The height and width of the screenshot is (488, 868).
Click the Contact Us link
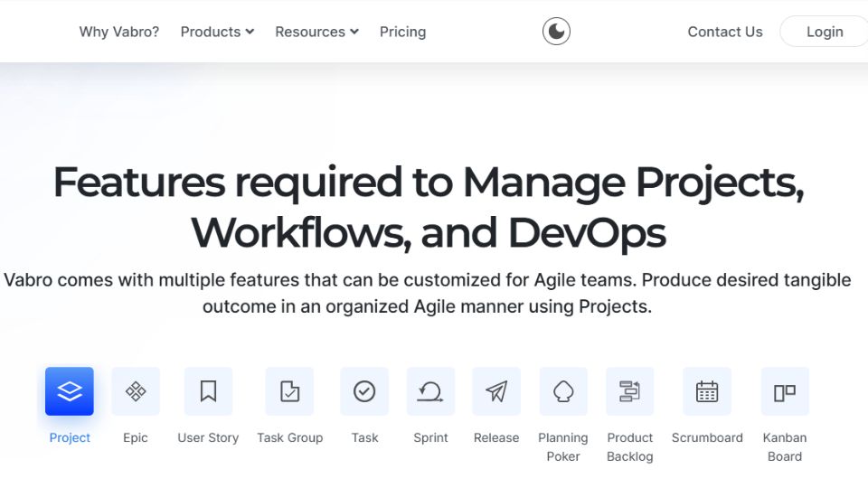[x=725, y=32]
